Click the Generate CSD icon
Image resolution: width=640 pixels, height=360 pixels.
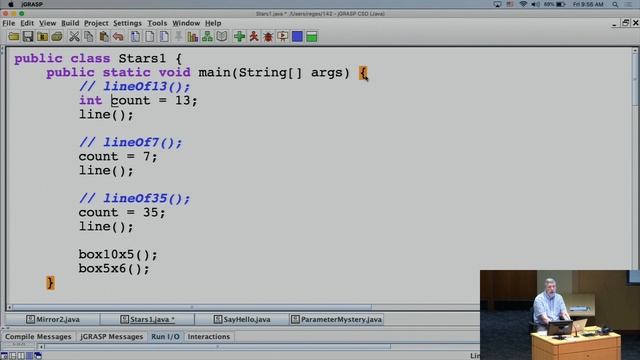coord(135,37)
